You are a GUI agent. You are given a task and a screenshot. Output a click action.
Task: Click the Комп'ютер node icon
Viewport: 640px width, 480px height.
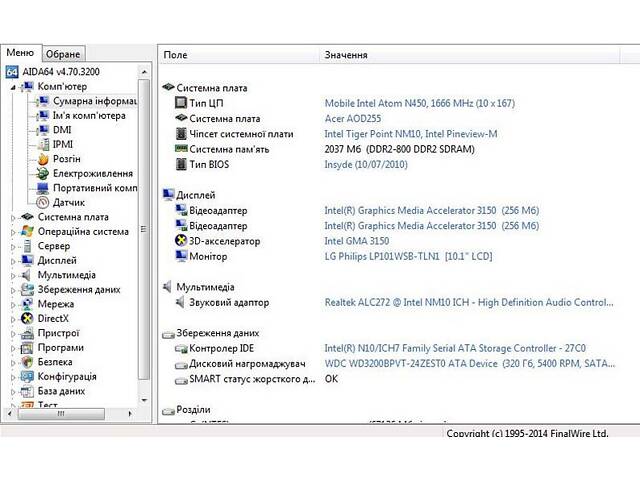27,87
